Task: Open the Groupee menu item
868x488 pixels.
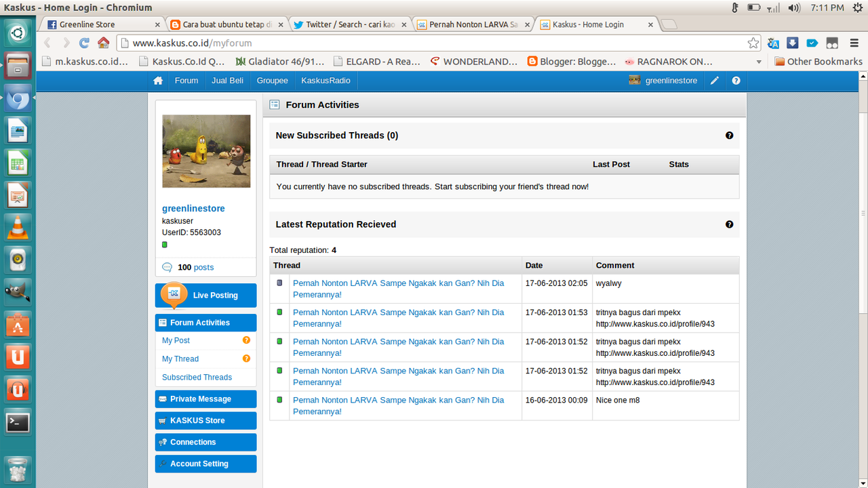Action: [272, 81]
